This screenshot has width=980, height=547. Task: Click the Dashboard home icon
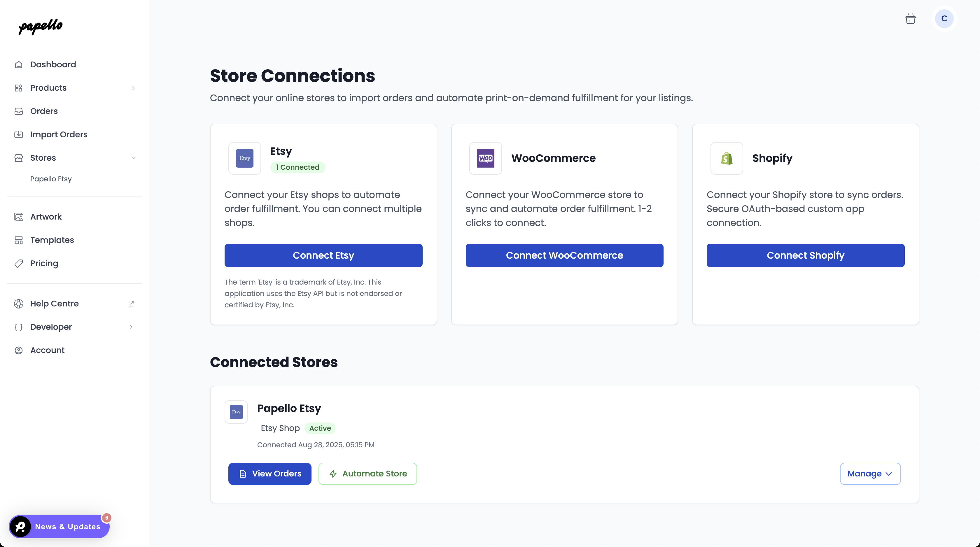tap(19, 65)
